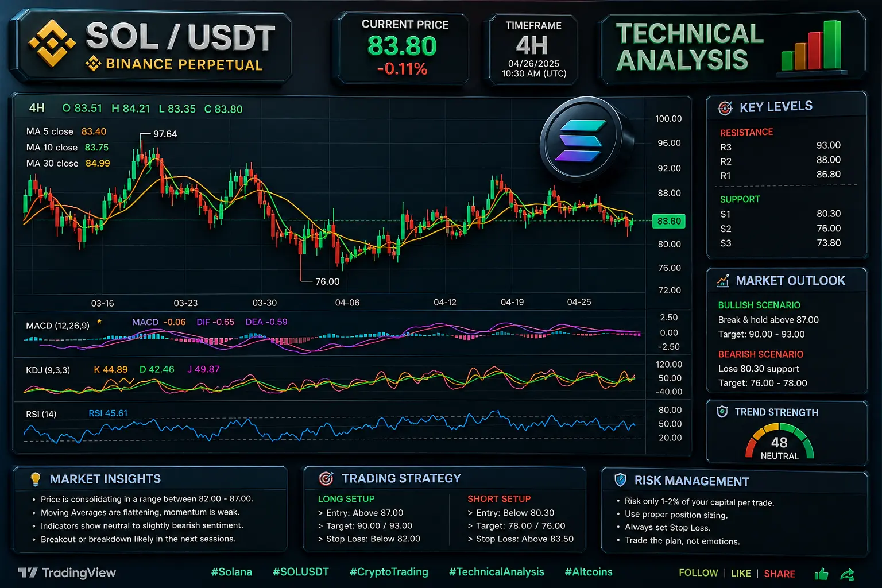Click the LIKE button text
The width and height of the screenshot is (882, 588).
(x=741, y=573)
